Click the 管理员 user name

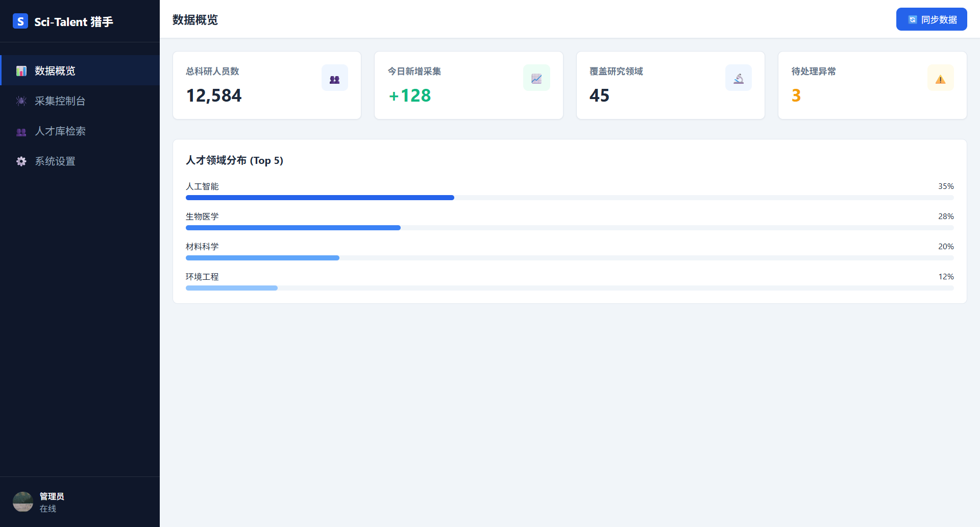pyautogui.click(x=52, y=496)
